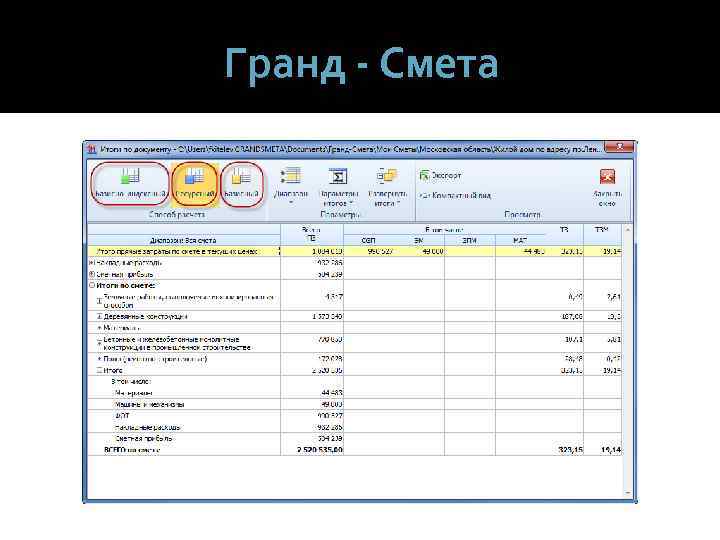Click the value in the ФОТ row
720x540 pixels.
(x=330, y=416)
